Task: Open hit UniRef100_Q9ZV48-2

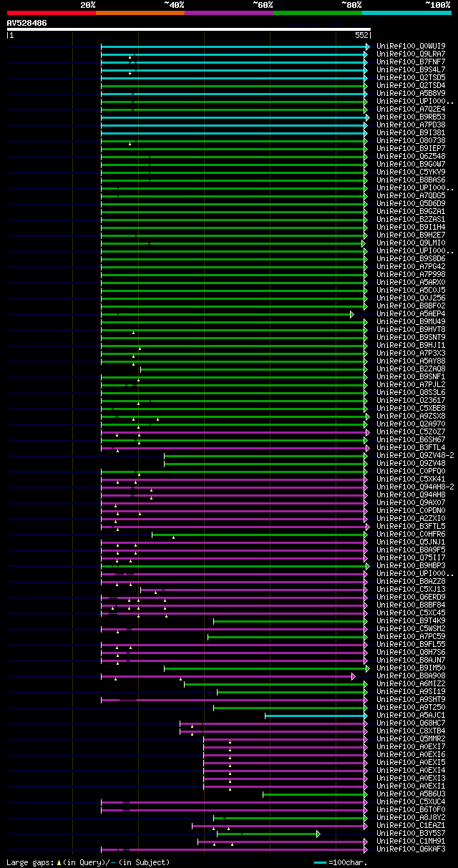Action: pyautogui.click(x=416, y=456)
